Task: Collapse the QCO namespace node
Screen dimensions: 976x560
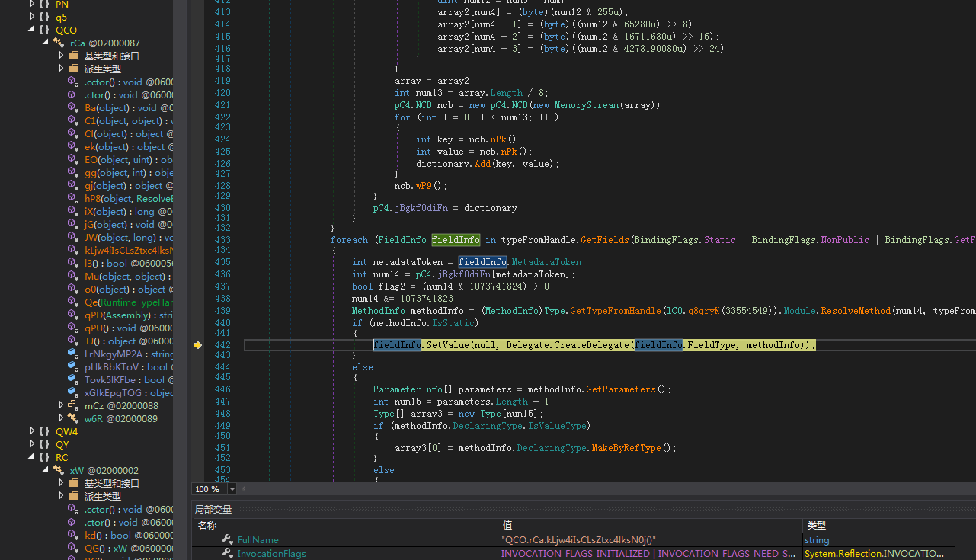Action: (32, 30)
